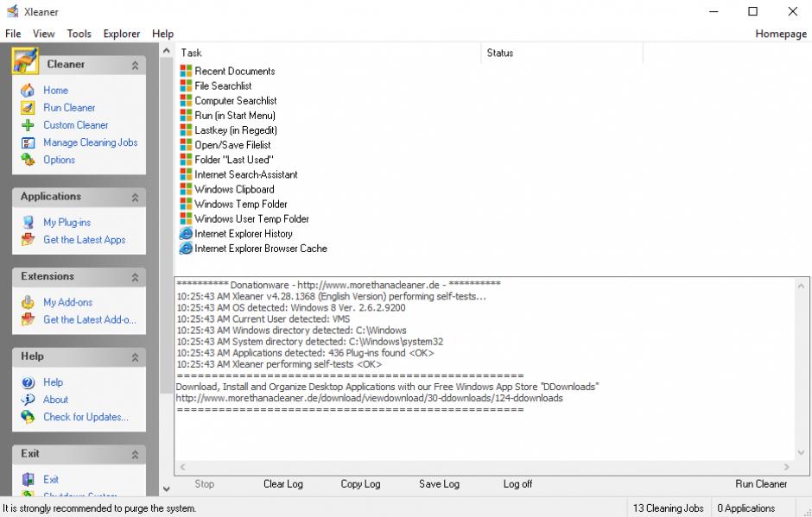Click the Xleaner title bar app icon
The image size is (812, 517).
click(x=12, y=11)
